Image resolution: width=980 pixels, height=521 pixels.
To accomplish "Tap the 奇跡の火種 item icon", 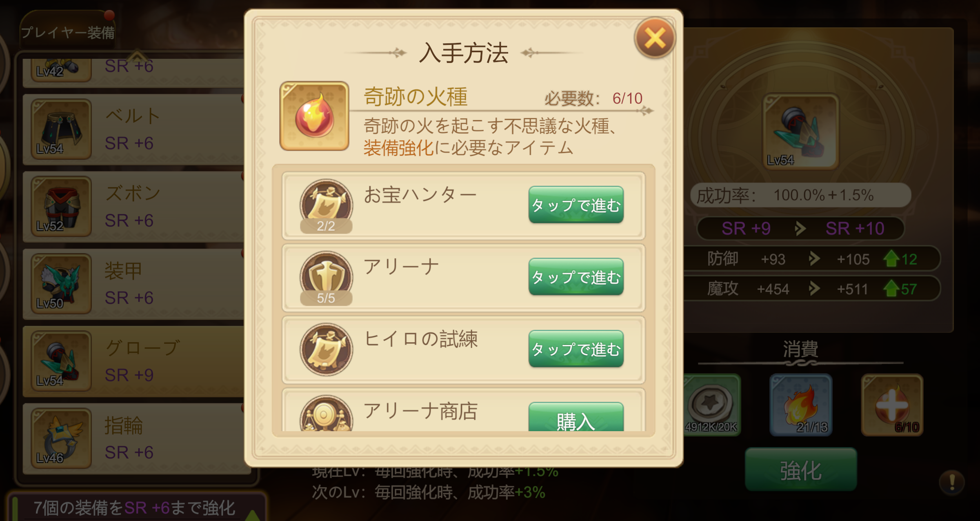I will pyautogui.click(x=314, y=116).
